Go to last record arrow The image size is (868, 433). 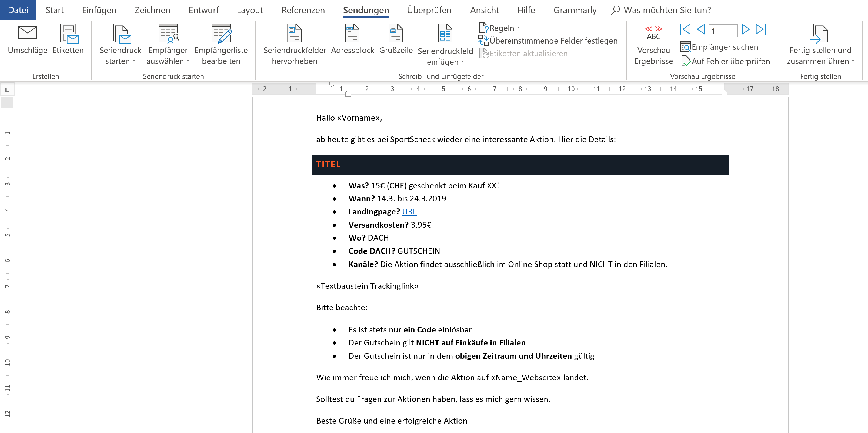(x=761, y=30)
